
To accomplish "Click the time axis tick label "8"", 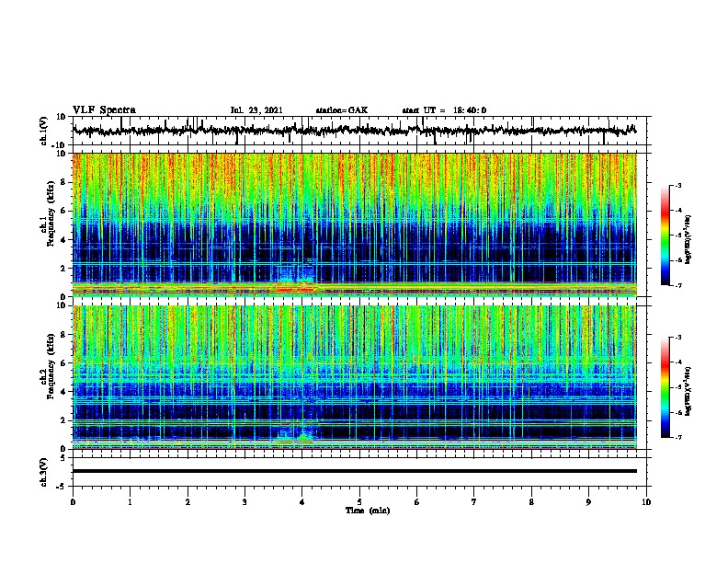I will [531, 501].
